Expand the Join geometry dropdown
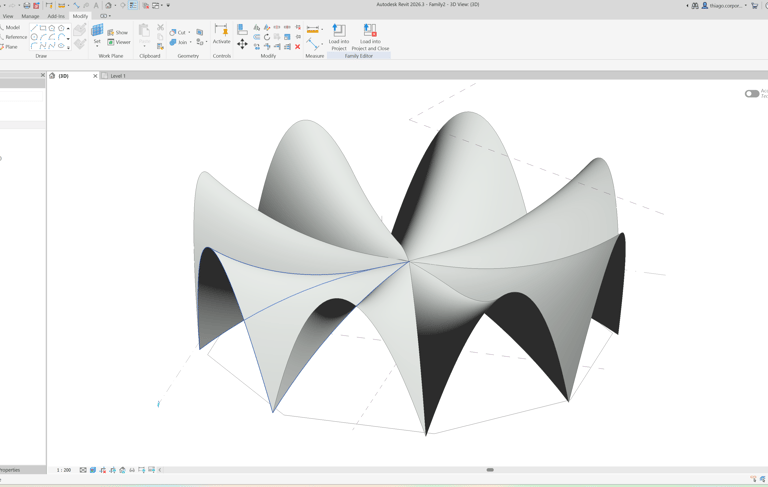This screenshot has height=487, width=768. tap(190, 42)
